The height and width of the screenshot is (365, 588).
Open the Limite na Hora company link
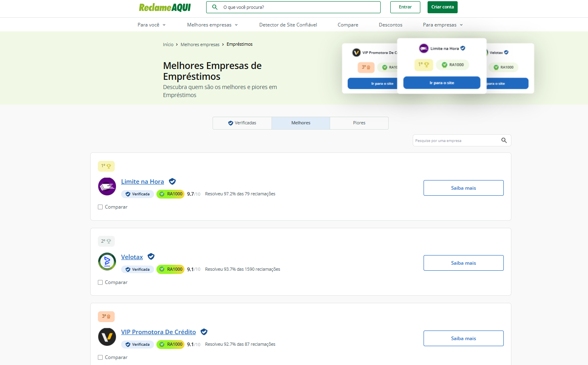(x=142, y=182)
